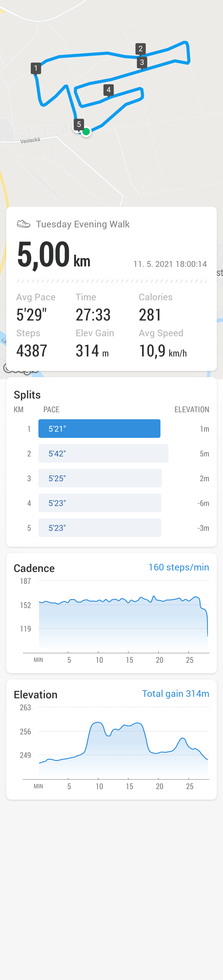Select the split bar for km 4
223x980 pixels.
pos(100,503)
